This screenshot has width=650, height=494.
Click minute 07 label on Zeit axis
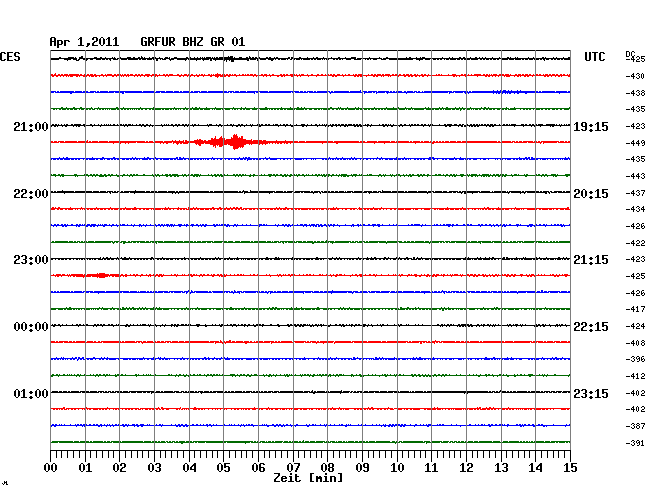click(293, 468)
